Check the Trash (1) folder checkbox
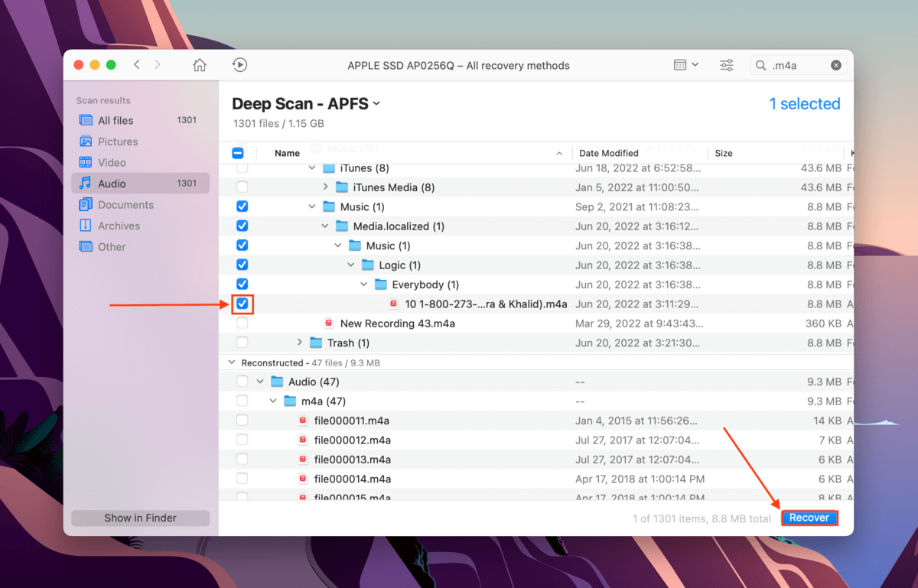 (242, 343)
